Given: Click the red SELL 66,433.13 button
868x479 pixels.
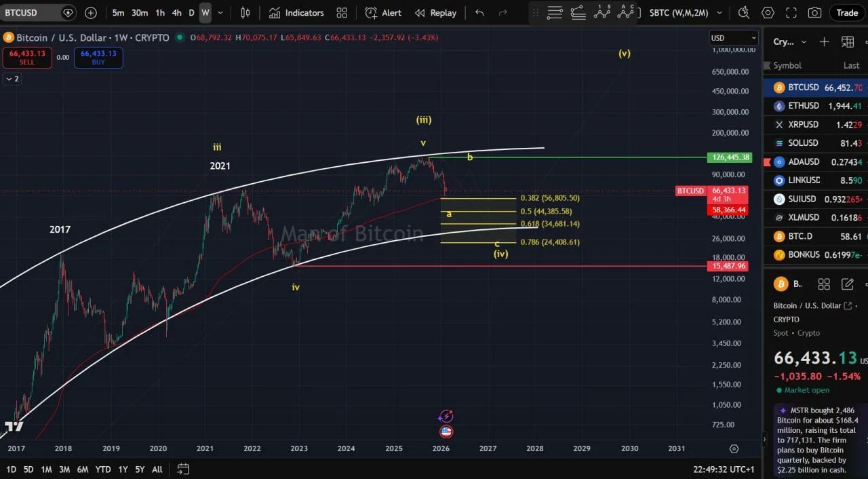Looking at the screenshot, I should (x=27, y=58).
